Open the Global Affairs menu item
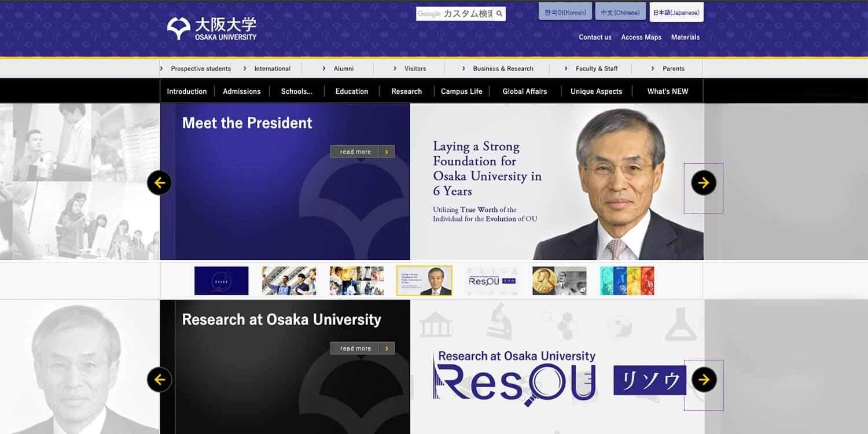 tap(525, 91)
